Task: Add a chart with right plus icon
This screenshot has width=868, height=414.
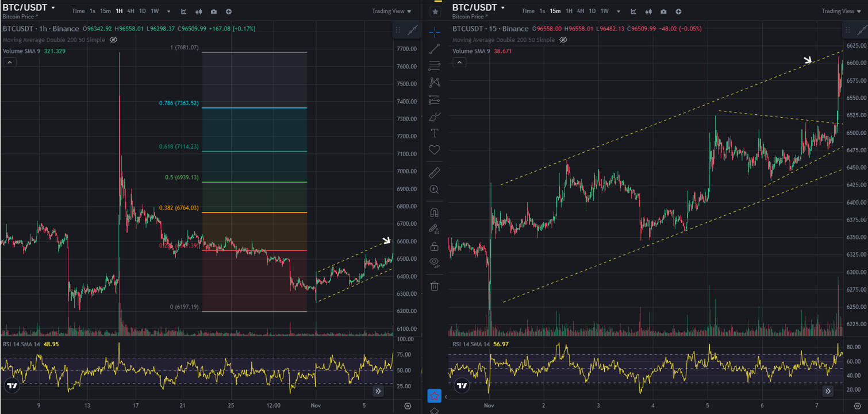Action: coord(678,11)
